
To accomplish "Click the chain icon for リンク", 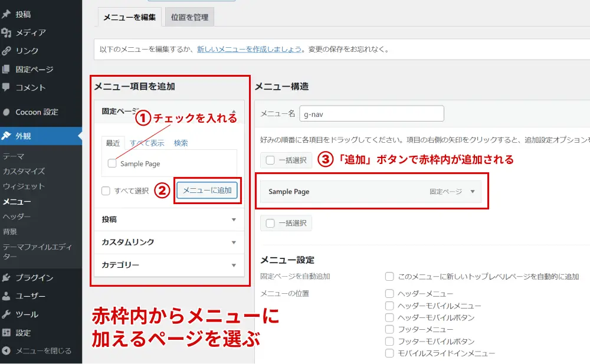I will pyautogui.click(x=6, y=51).
